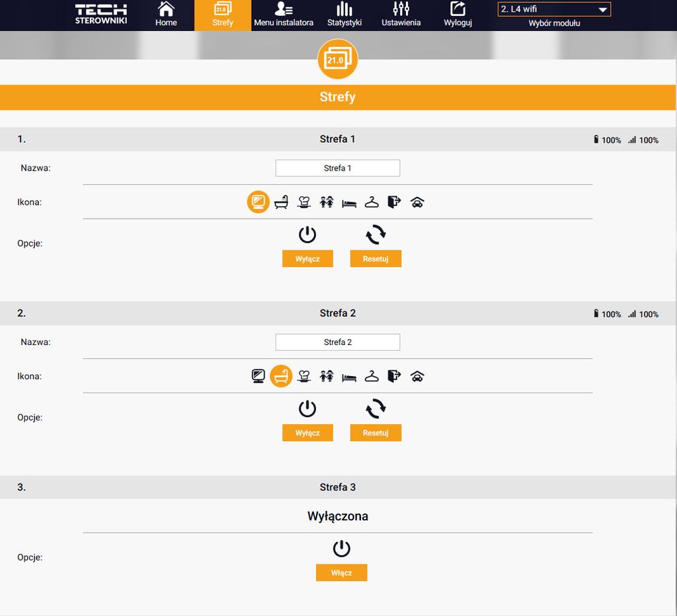Image resolution: width=677 pixels, height=616 pixels.
Task: Click the TECH Sterowniki logo
Action: (101, 15)
